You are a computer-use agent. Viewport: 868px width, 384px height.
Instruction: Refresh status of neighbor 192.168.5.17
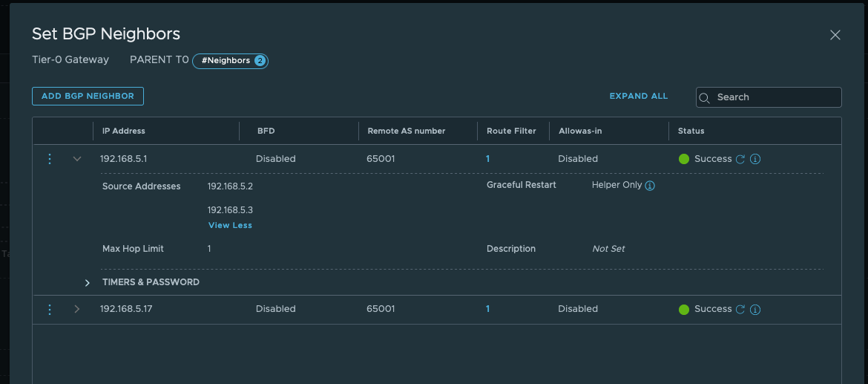(x=740, y=309)
